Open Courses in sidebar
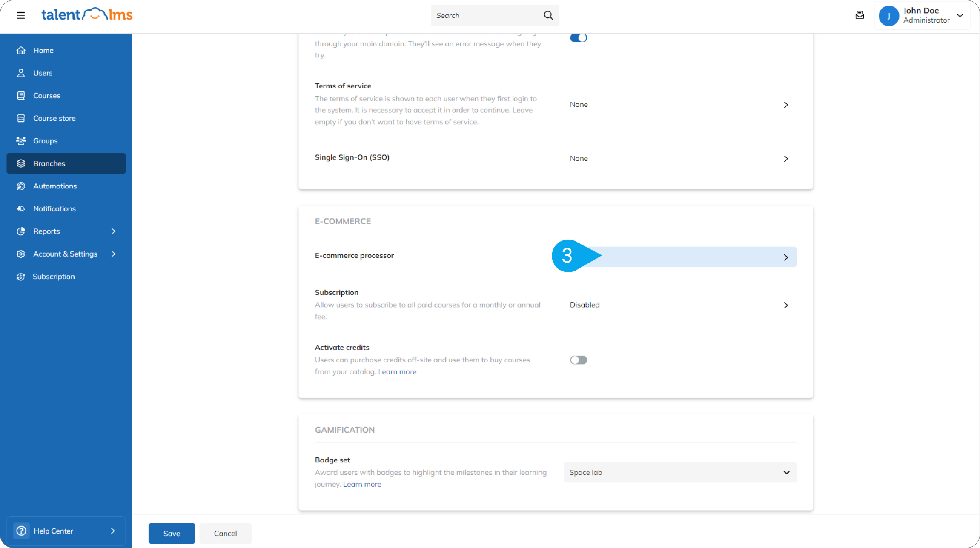The width and height of the screenshot is (980, 548). [66, 95]
